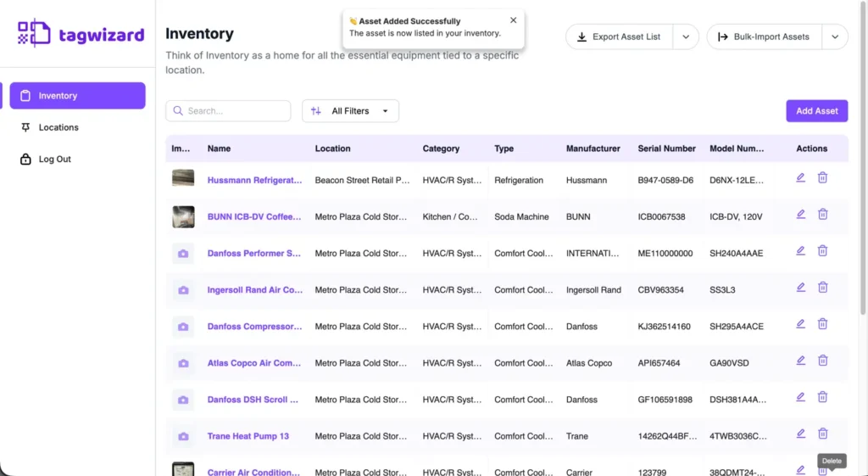The height and width of the screenshot is (476, 868).
Task: Dismiss the Asset Added Successfully notification
Action: pyautogui.click(x=513, y=20)
